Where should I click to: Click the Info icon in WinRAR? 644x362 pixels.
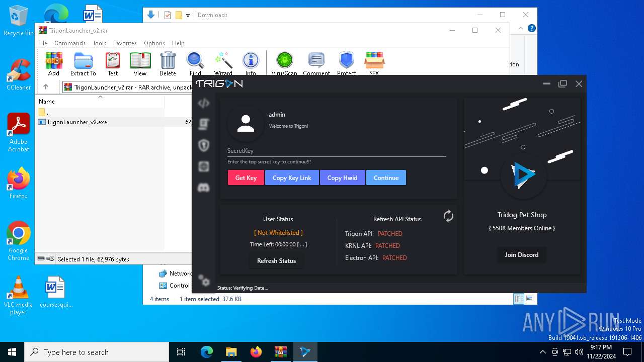pyautogui.click(x=251, y=64)
